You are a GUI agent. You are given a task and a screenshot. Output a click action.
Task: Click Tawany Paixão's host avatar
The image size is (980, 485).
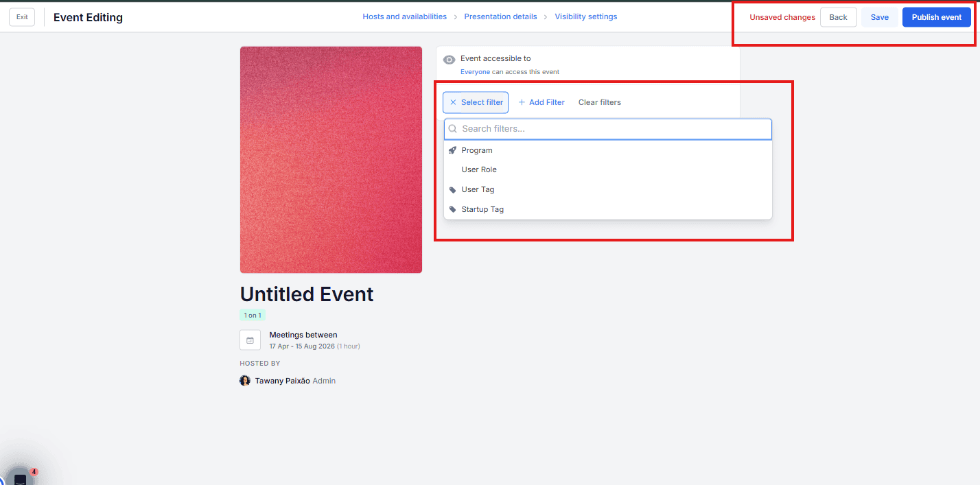(x=245, y=381)
